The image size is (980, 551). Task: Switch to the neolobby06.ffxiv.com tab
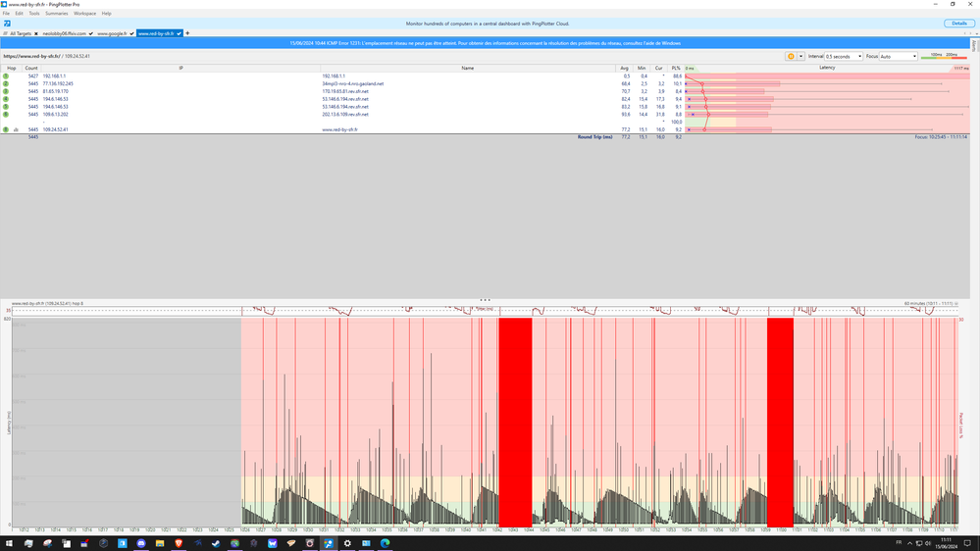[x=64, y=33]
